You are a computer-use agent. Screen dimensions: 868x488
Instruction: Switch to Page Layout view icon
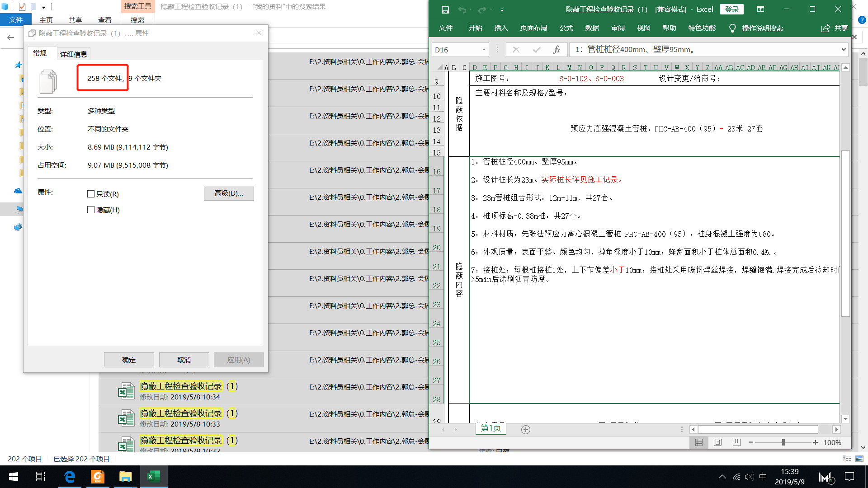click(717, 442)
